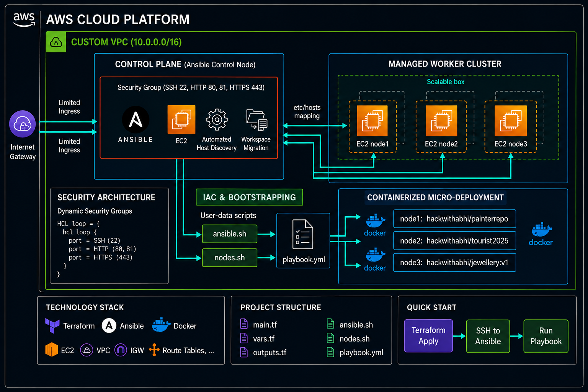
Task: Click the VPC icon in Technology Stack
Action: (x=87, y=350)
